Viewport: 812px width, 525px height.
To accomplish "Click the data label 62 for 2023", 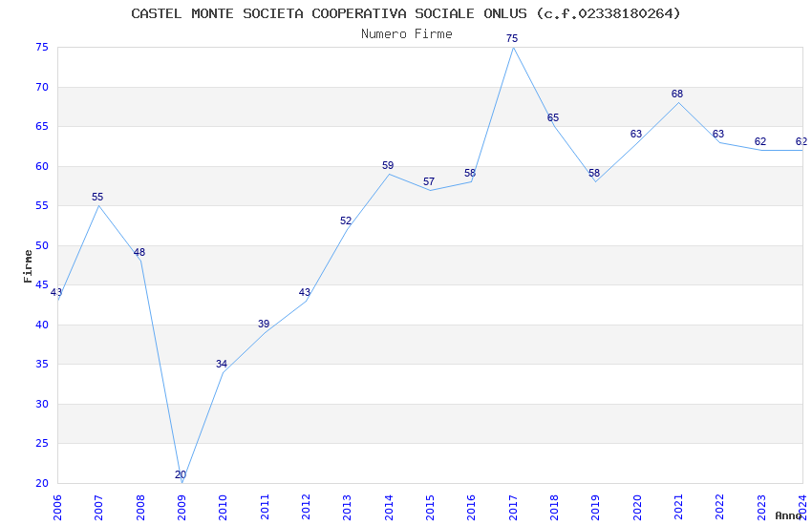I will [x=760, y=141].
